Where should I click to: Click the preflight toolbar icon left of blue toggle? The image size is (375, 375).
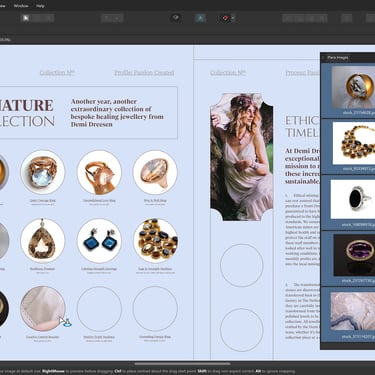click(176, 18)
